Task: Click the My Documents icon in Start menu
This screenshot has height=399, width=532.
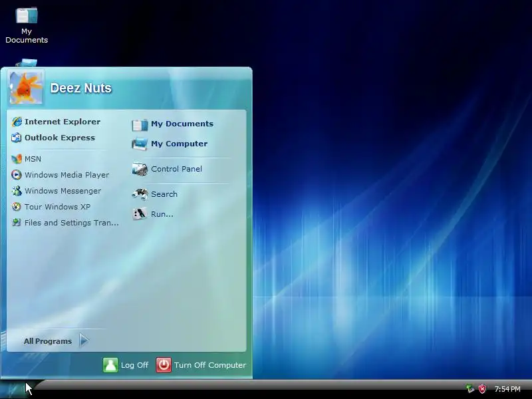Action: point(140,124)
